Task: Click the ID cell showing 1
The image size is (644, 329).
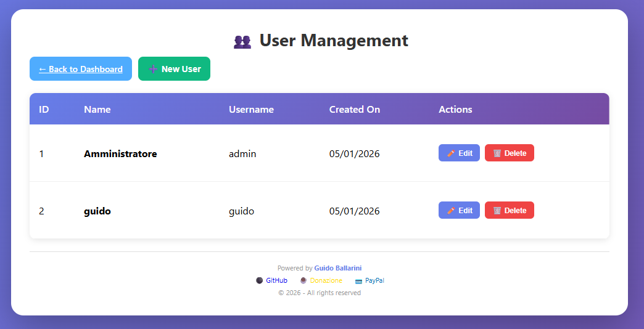Action: 41,154
